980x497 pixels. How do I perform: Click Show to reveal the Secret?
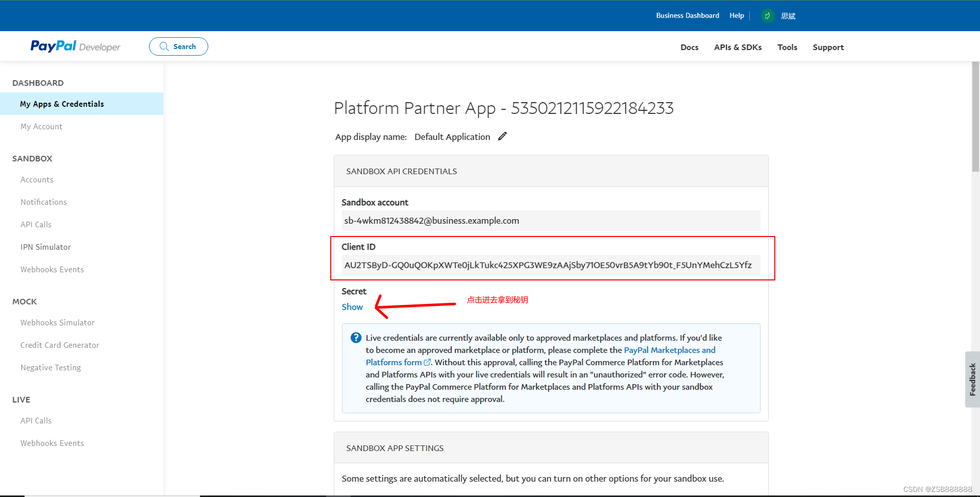coord(352,307)
